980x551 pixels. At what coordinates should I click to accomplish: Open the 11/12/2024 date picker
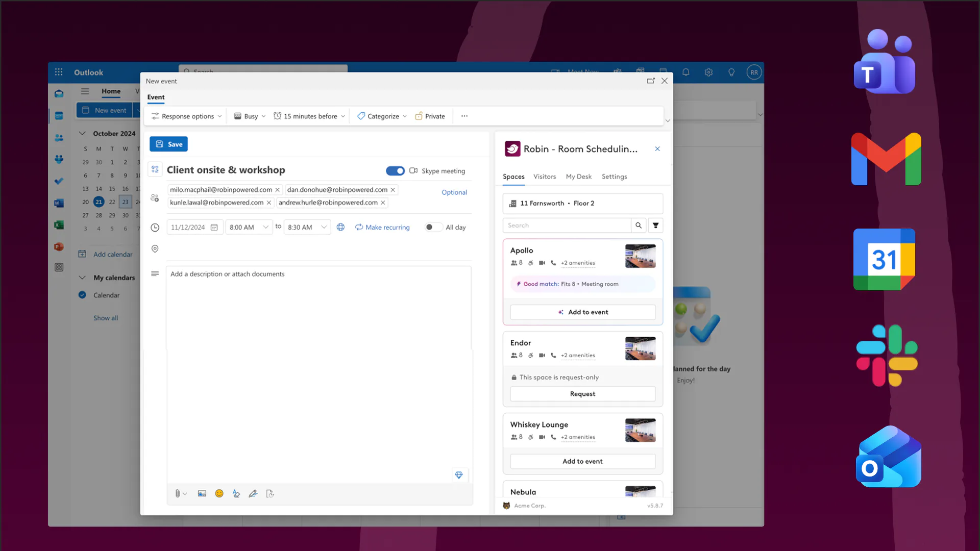tap(194, 227)
